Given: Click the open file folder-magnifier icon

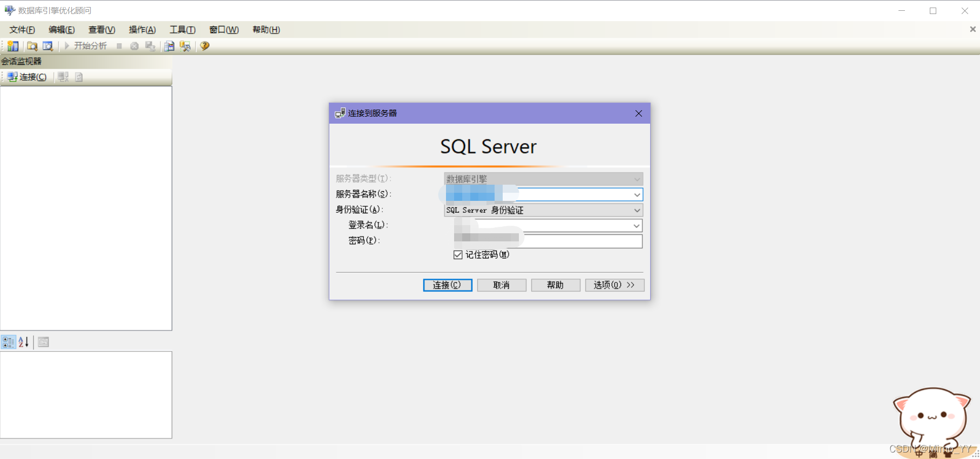Looking at the screenshot, I should pos(32,46).
